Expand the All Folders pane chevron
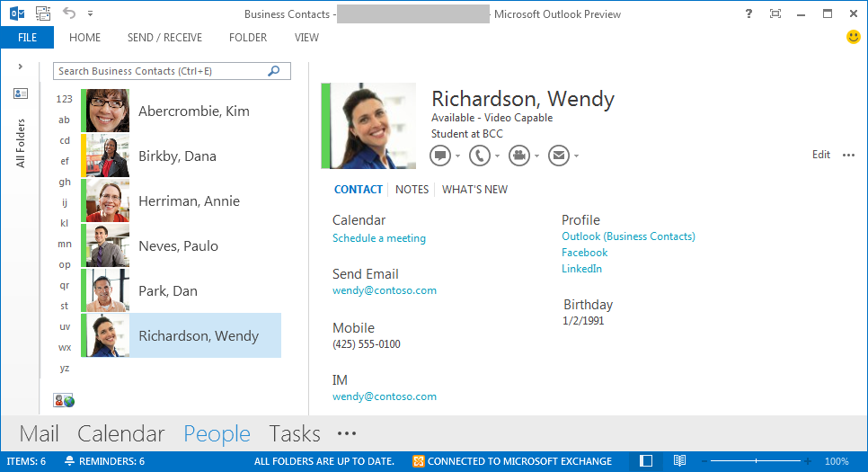This screenshot has width=868, height=472. 20,67
